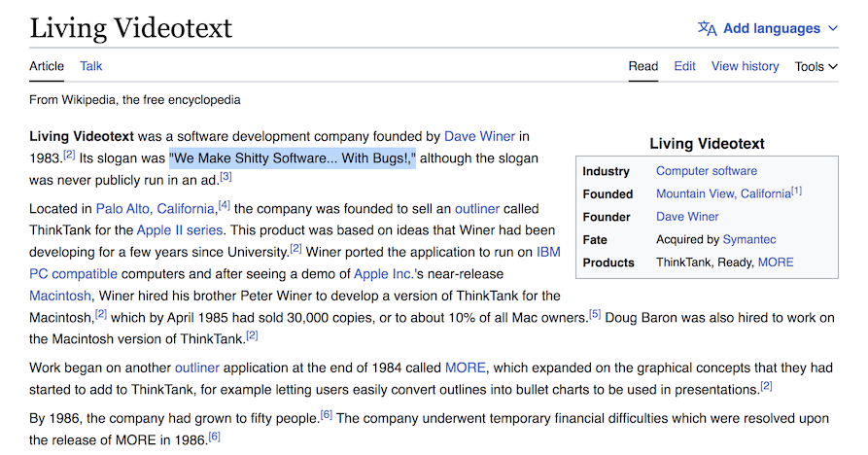Click the highlighted slogan text
This screenshot has height=455, width=868.
(x=292, y=157)
